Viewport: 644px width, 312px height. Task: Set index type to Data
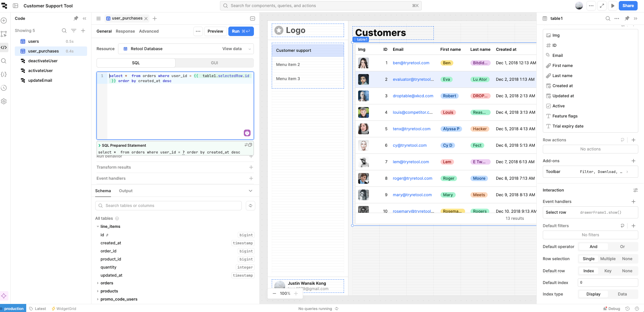coord(622,294)
